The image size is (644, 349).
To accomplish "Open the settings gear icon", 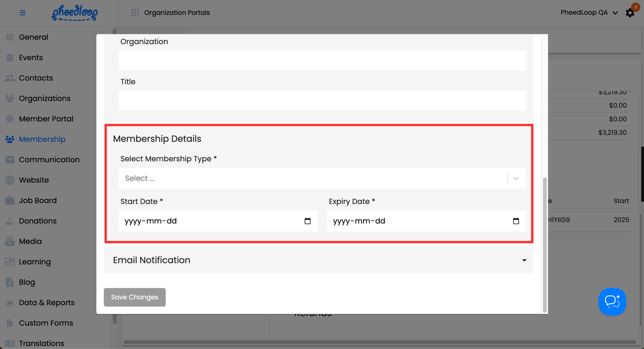I will tap(630, 13).
